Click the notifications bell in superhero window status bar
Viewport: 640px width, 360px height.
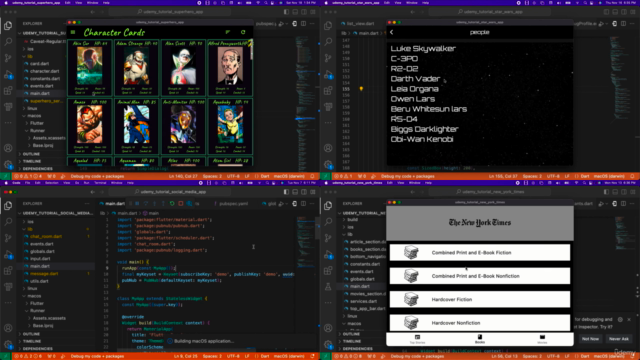tap(312, 176)
